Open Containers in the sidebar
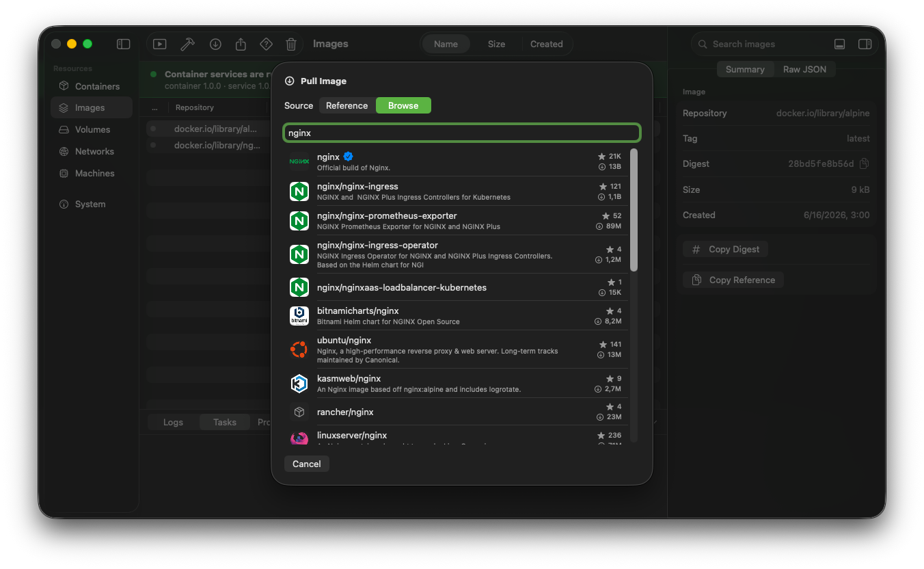 (x=91, y=86)
